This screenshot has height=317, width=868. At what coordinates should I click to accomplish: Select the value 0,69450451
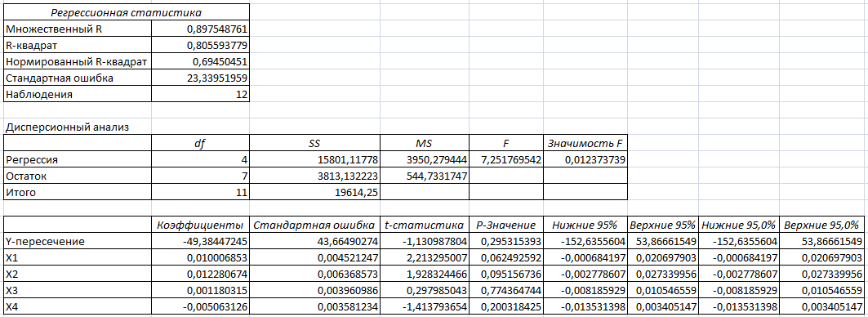[200, 61]
